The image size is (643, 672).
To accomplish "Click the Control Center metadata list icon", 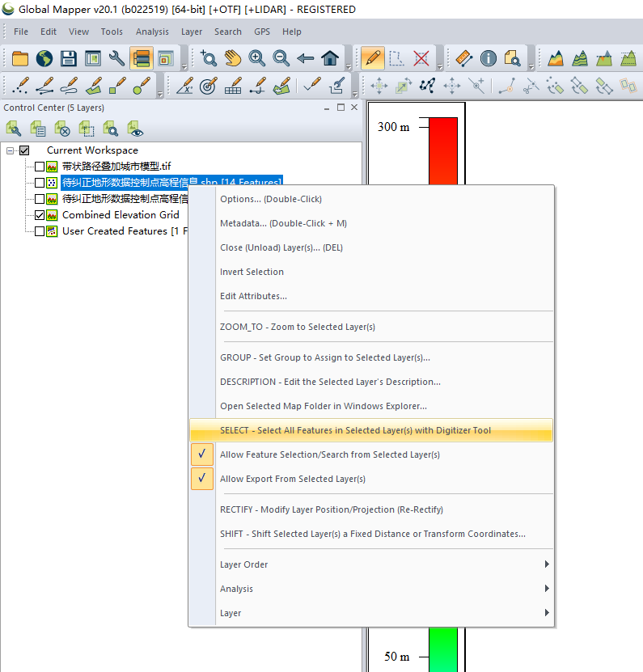I will (38, 129).
